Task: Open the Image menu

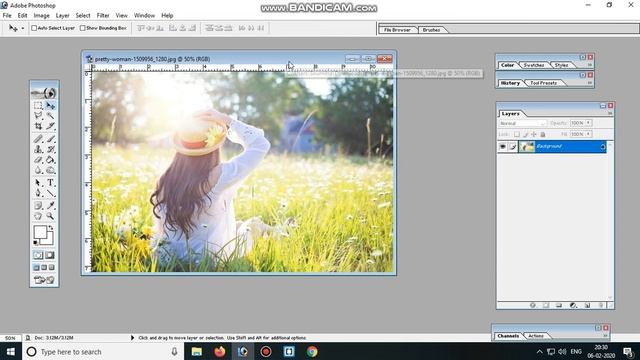Action: pyautogui.click(x=41, y=16)
